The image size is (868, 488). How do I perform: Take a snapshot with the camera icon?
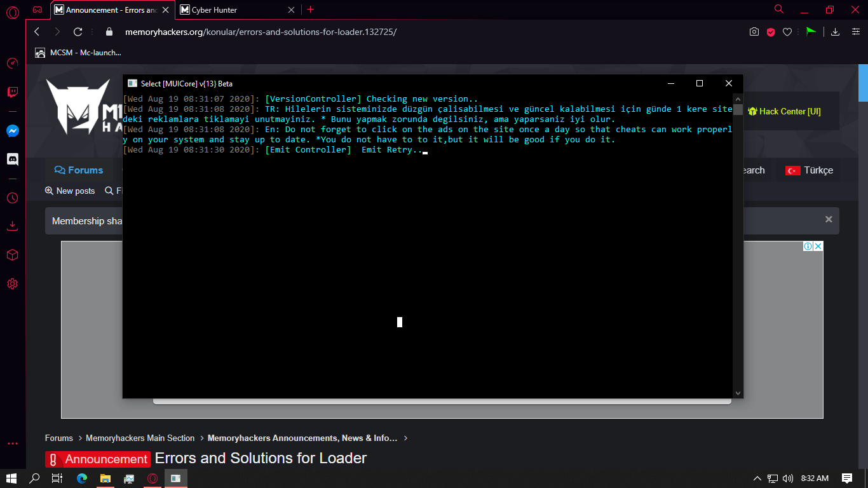click(754, 32)
